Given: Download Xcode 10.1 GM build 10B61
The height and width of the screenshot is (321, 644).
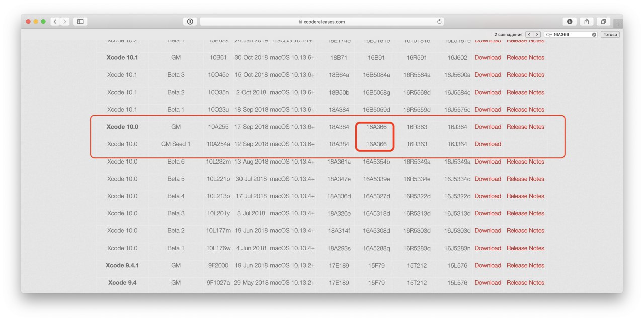Looking at the screenshot, I should coord(488,57).
